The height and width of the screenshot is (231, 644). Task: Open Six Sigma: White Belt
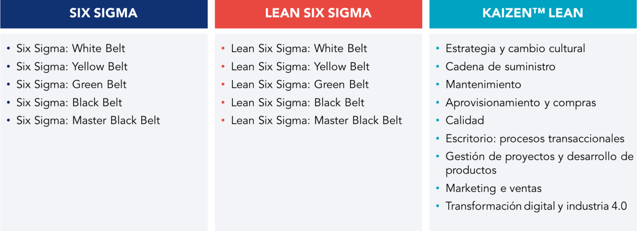[70, 49]
